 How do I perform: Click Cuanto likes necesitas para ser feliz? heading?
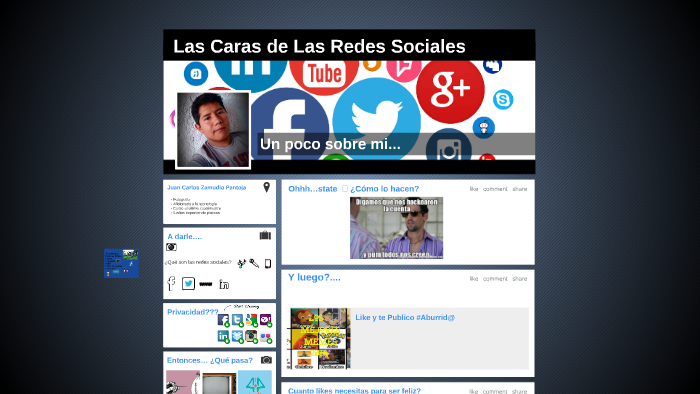(x=354, y=390)
